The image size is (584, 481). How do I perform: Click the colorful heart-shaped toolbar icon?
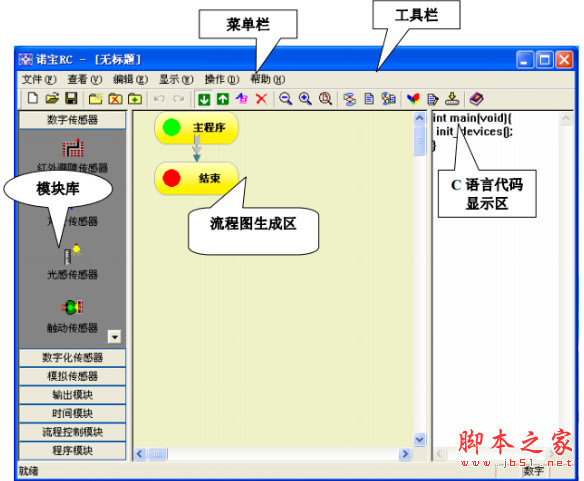(x=413, y=99)
